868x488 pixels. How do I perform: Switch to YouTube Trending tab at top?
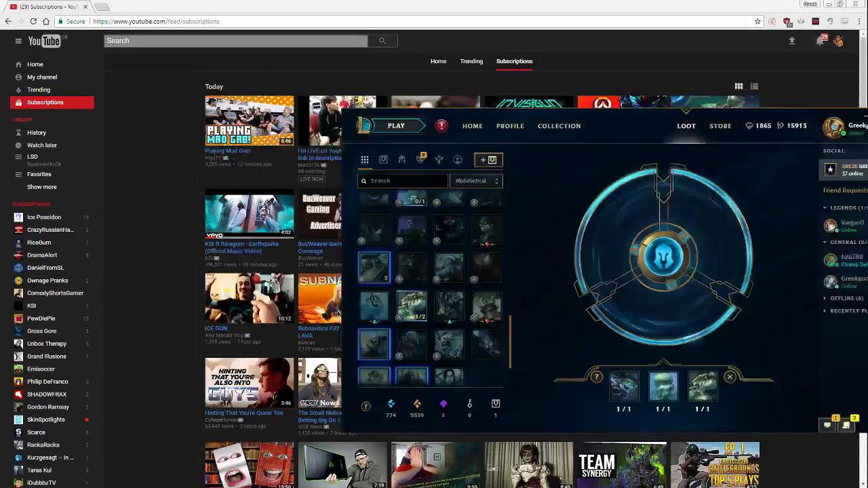[x=471, y=62]
